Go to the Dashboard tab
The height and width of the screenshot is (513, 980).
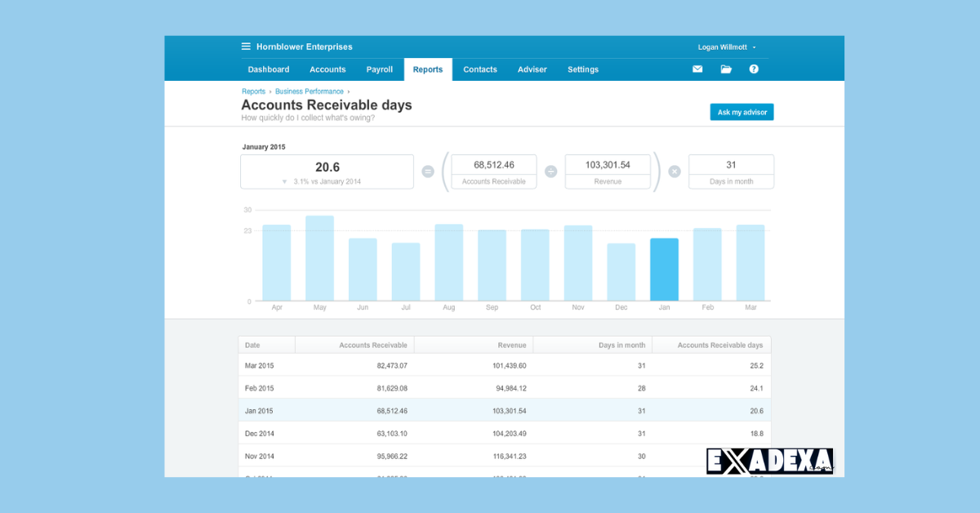tap(269, 69)
